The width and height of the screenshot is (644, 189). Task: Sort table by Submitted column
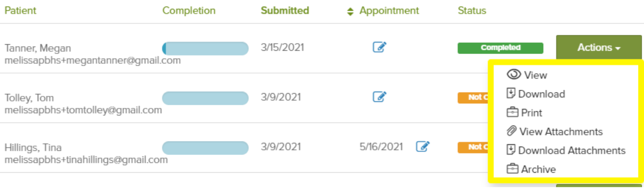[285, 11]
